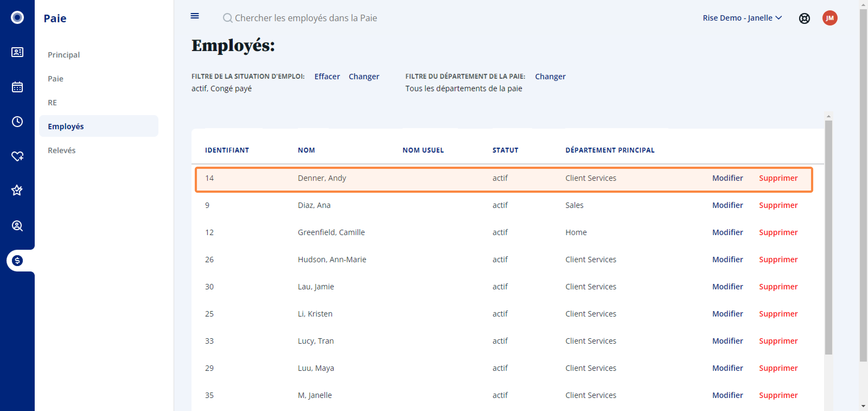Click Modifier for Denner, Andy
This screenshot has height=411, width=868.
click(x=727, y=178)
